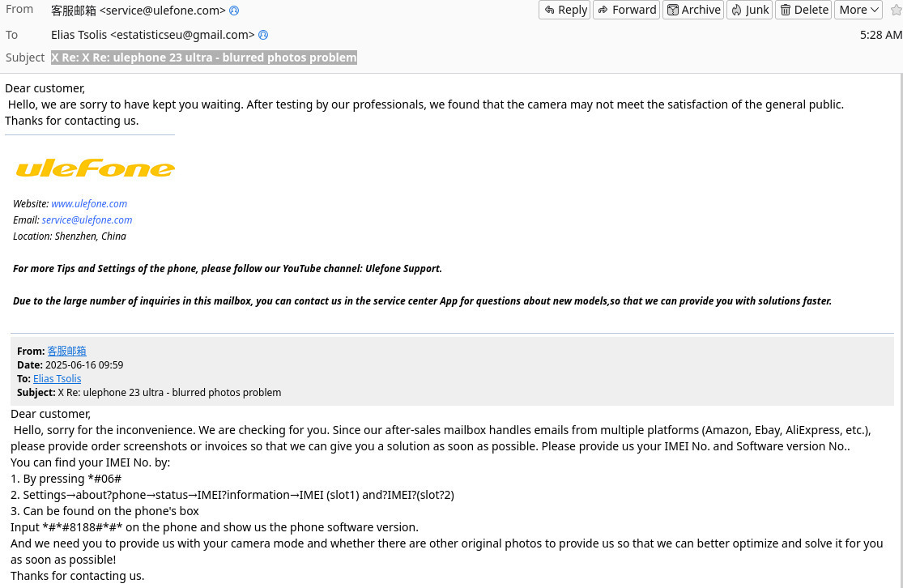
Task: Click contact icon beside sender address
Action: point(234,11)
